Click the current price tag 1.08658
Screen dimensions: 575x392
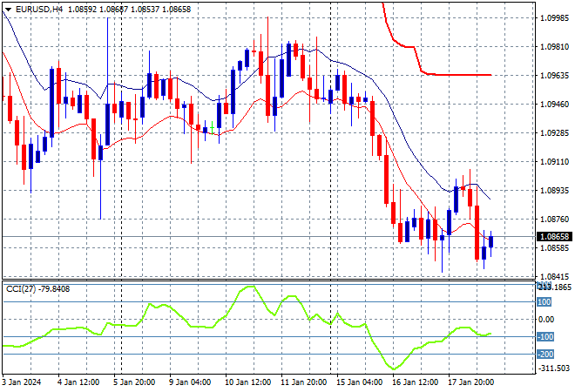click(555, 237)
